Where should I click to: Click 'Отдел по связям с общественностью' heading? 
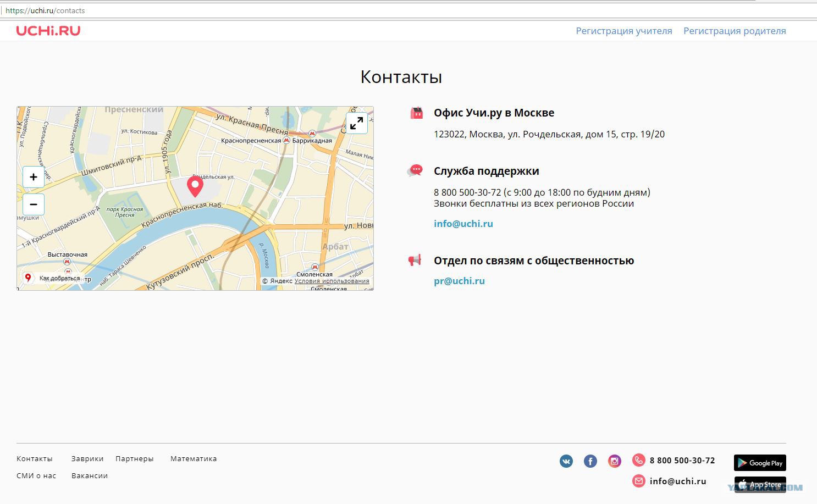pyautogui.click(x=534, y=261)
